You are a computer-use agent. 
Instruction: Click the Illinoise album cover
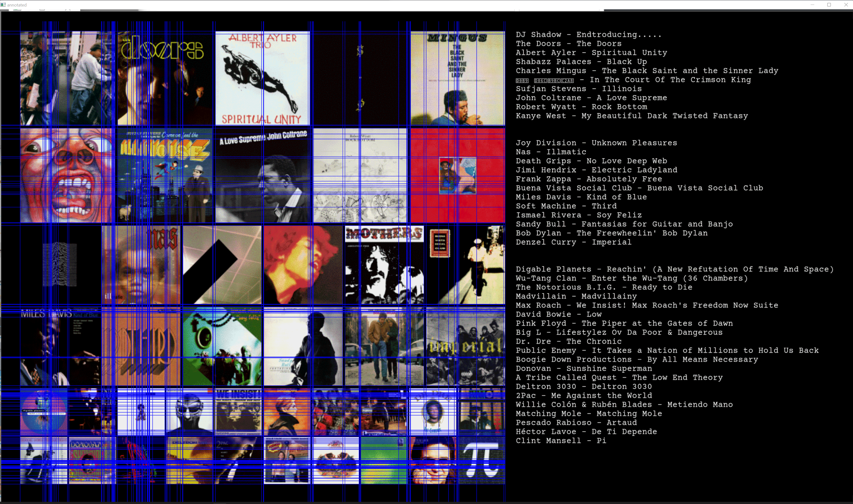pos(165,175)
